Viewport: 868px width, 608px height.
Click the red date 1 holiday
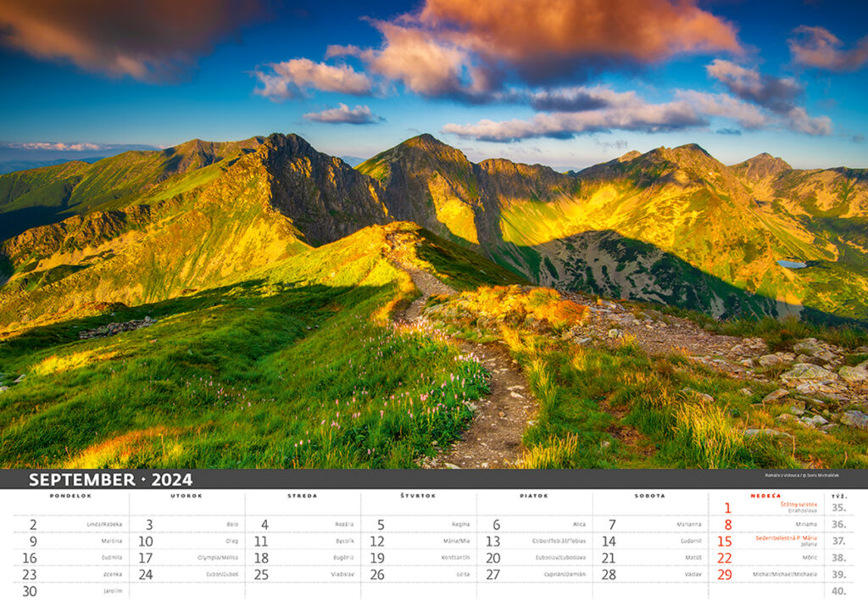(726, 509)
